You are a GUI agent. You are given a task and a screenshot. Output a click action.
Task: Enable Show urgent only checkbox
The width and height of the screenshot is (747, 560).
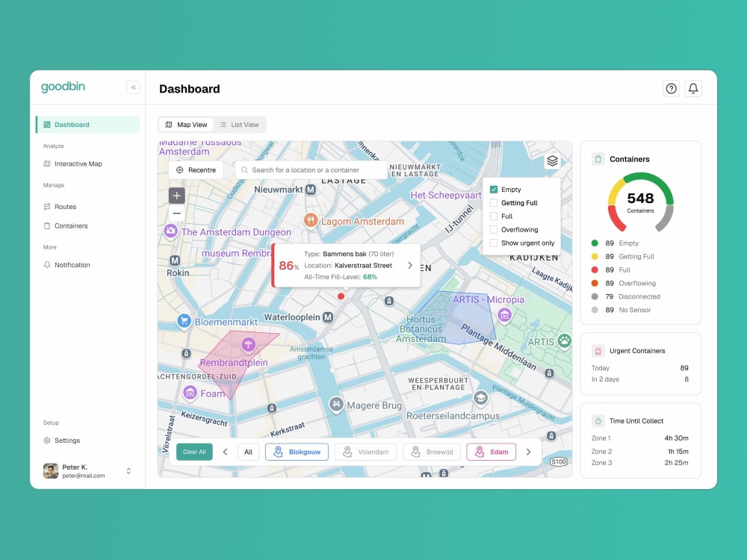point(494,243)
